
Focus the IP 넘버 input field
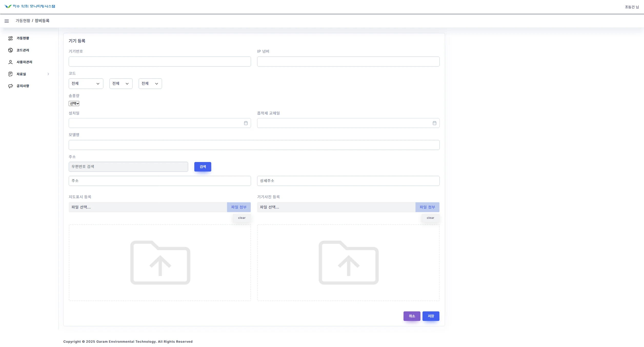point(348,62)
